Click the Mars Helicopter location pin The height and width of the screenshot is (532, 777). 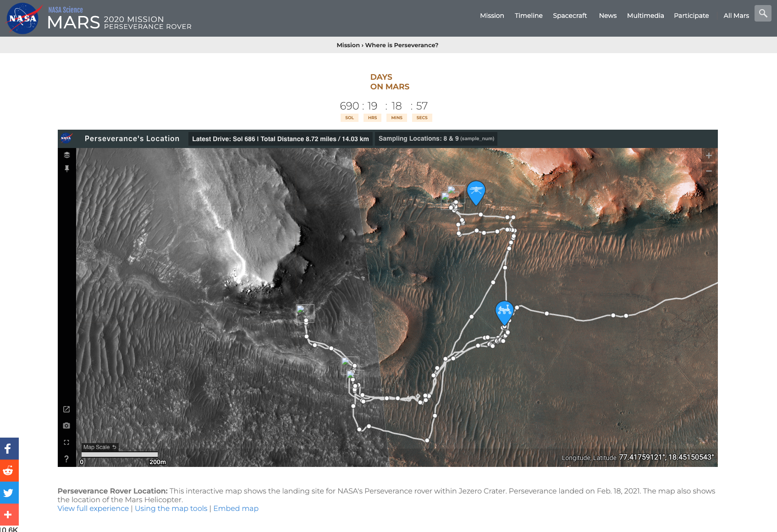(x=476, y=193)
